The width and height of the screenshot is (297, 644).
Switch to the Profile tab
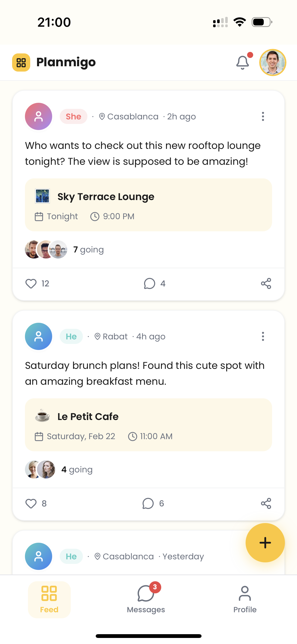245,600
